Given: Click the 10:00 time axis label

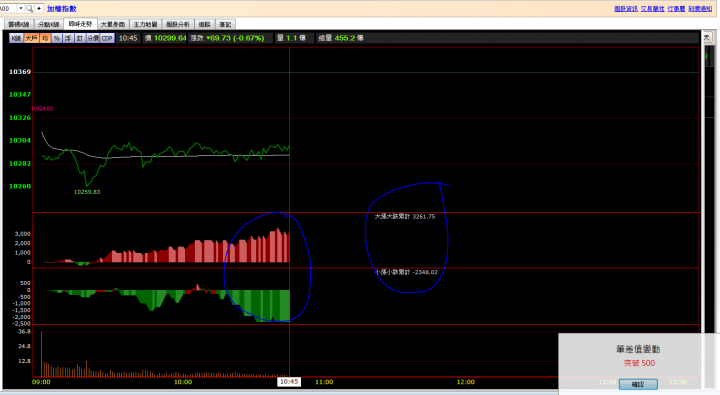Looking at the screenshot, I should click(x=183, y=382).
